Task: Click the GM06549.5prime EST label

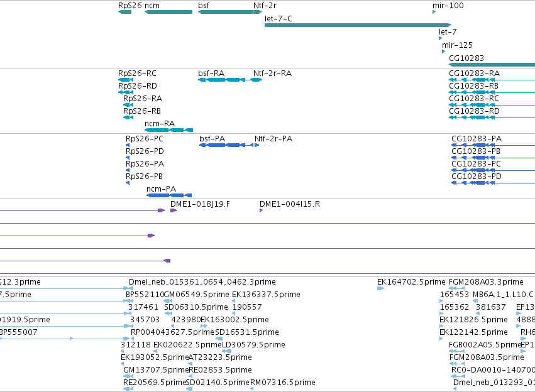Action: click(197, 295)
